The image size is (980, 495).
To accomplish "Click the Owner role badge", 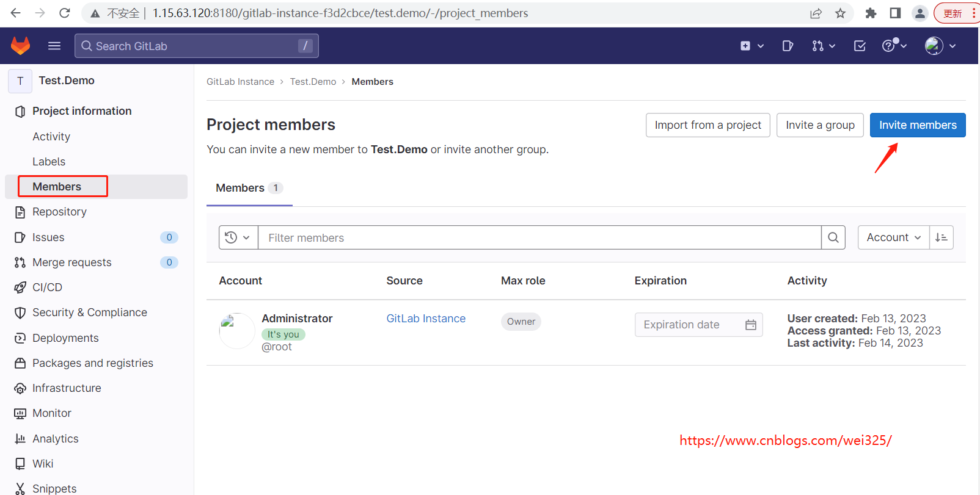I will coord(521,322).
